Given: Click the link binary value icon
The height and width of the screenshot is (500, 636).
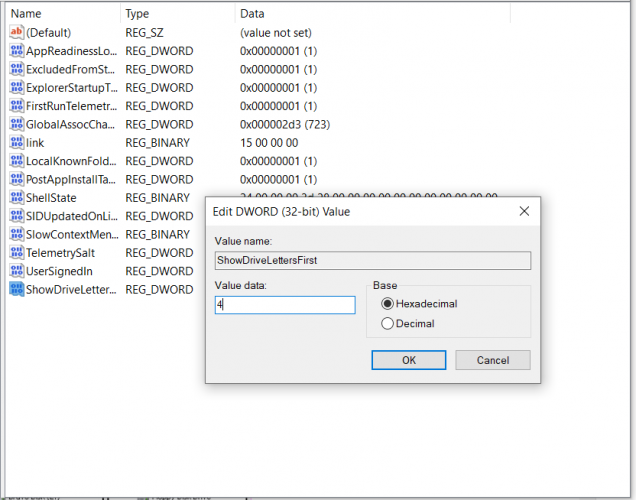Looking at the screenshot, I should (17, 143).
